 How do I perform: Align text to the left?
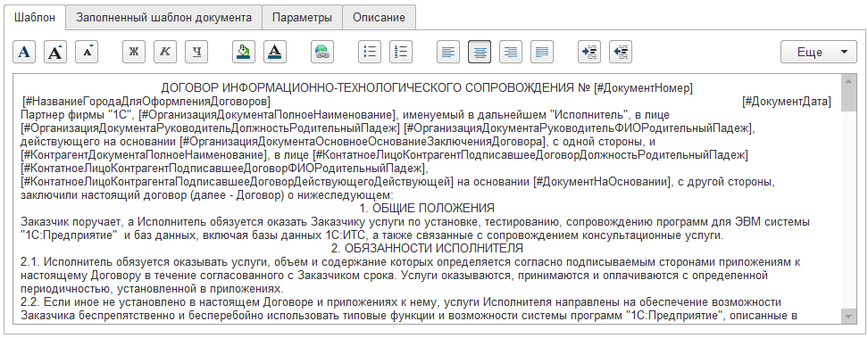click(447, 52)
